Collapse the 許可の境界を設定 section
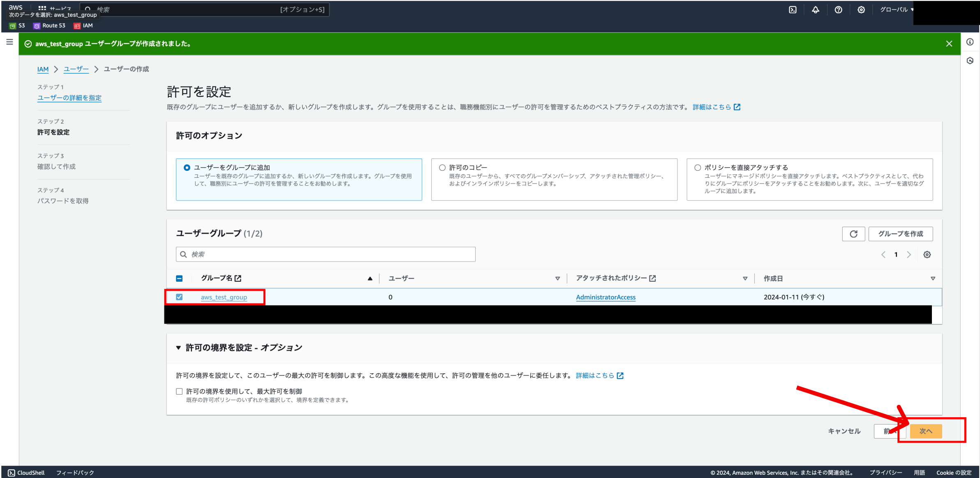Viewport: 980px width, 478px height. pyautogui.click(x=178, y=347)
